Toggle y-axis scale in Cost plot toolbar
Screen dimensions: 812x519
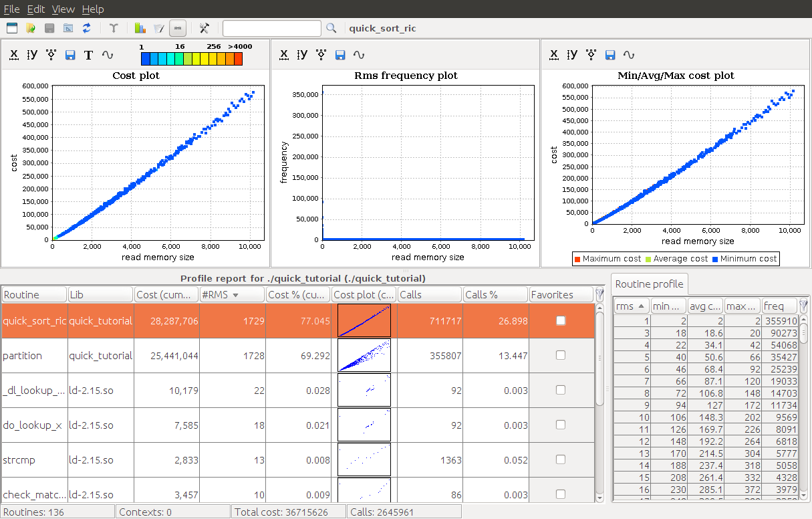pyautogui.click(x=33, y=55)
